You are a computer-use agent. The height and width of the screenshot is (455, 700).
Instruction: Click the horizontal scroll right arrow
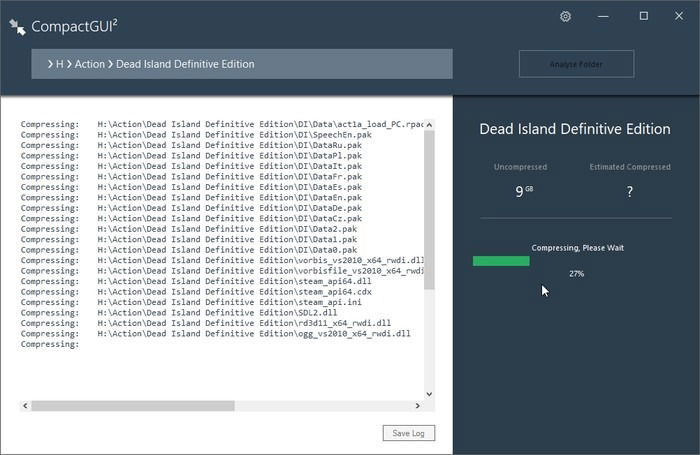click(417, 405)
